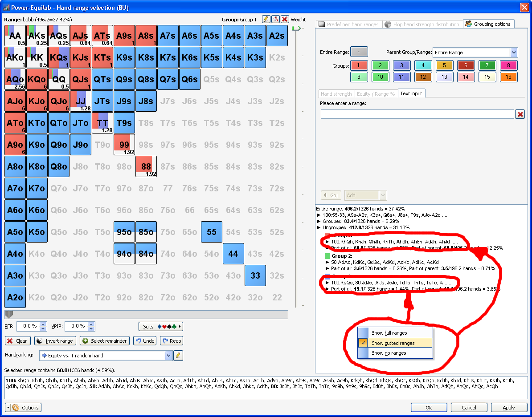Focus the 'Please enter a range' text field
532x417 pixels.
(417, 114)
